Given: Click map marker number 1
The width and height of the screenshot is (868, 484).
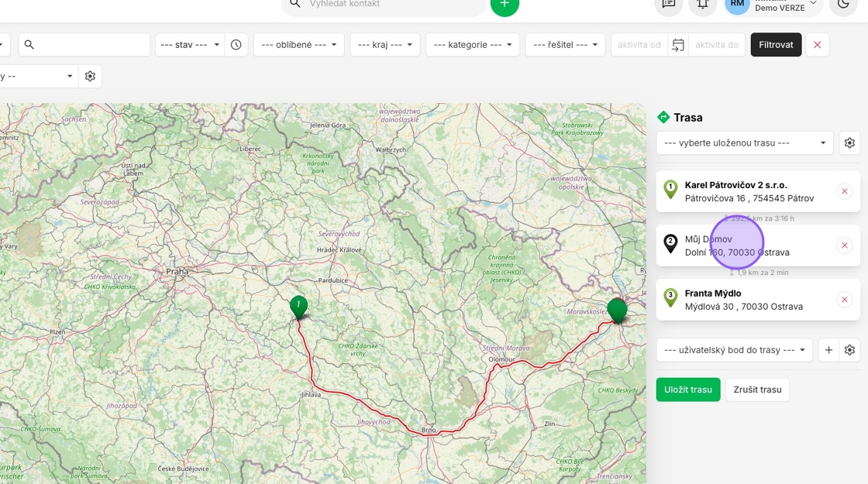Looking at the screenshot, I should 298,306.
